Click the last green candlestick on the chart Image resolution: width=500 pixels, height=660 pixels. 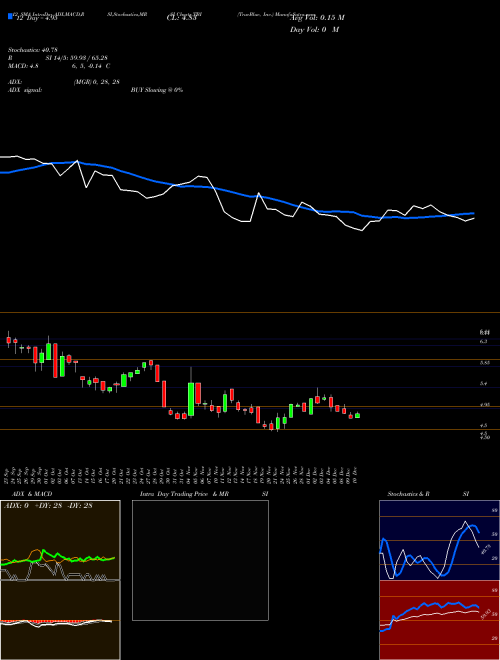pyautogui.click(x=357, y=415)
